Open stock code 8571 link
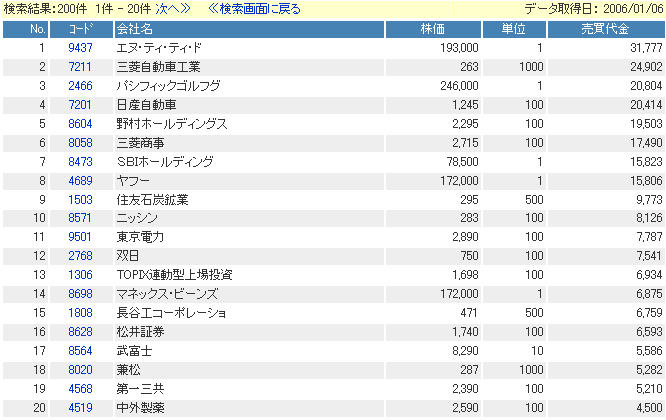The image size is (666, 420). click(x=80, y=218)
